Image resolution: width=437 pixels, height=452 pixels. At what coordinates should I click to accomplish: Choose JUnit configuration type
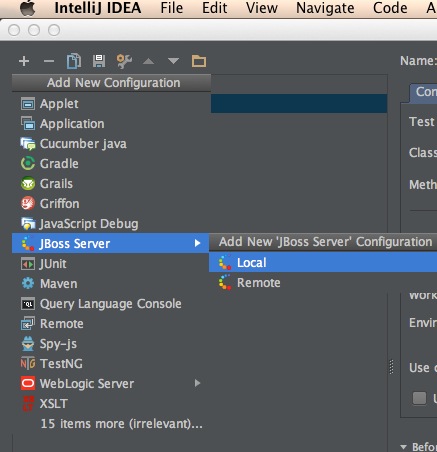(111, 264)
